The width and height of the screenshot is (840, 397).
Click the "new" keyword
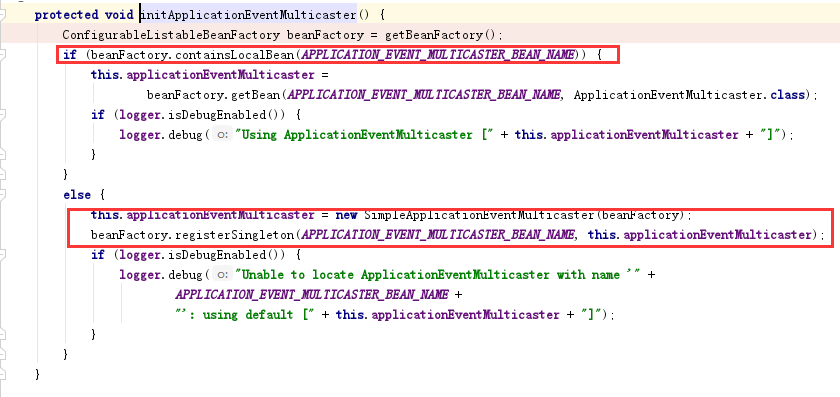pos(347,215)
